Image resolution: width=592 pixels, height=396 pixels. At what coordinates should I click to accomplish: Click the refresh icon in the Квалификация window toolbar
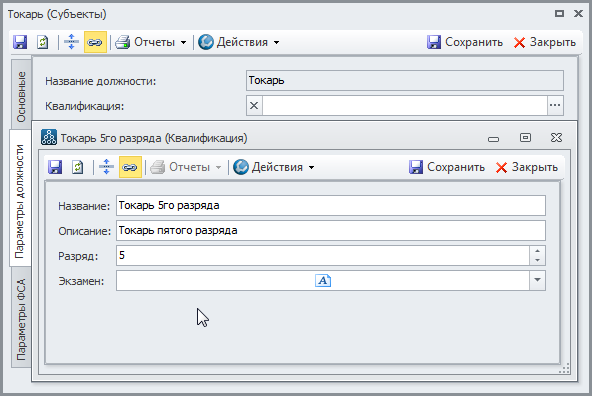tap(78, 167)
